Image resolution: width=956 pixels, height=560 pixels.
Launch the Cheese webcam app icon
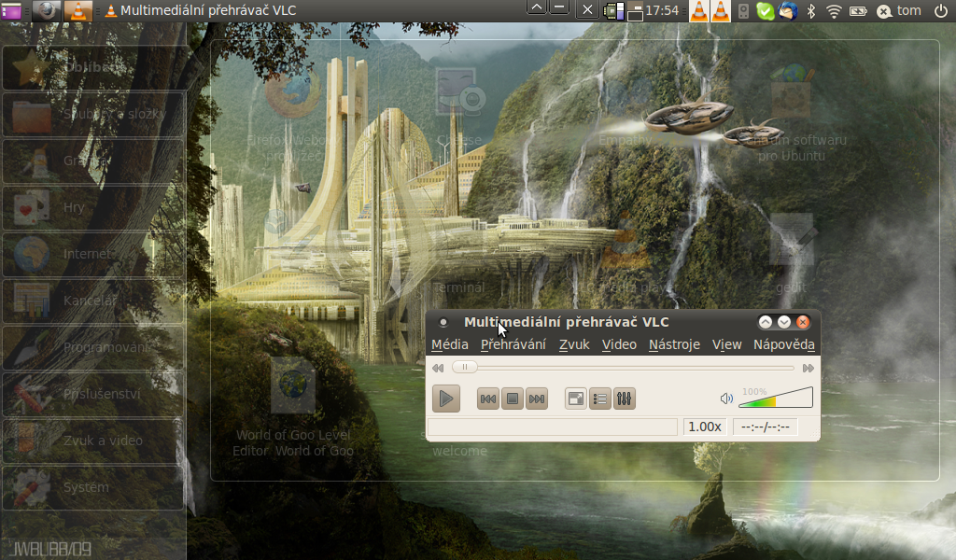point(459,92)
